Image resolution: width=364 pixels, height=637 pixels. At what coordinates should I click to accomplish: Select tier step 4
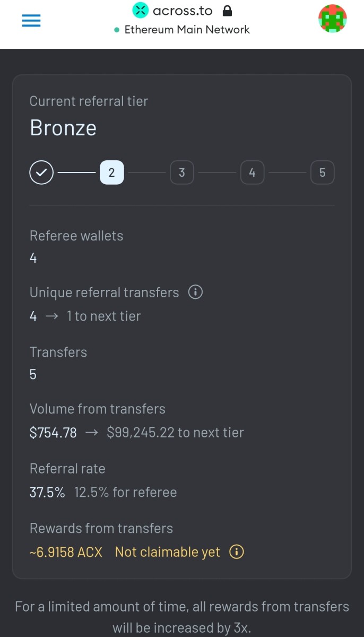coord(252,173)
